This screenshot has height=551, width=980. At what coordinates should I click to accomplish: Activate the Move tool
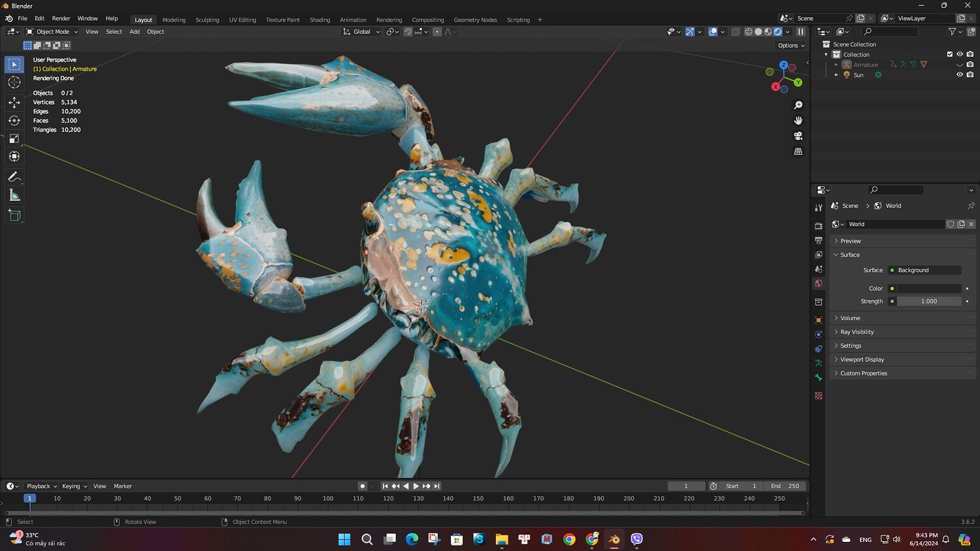(14, 102)
